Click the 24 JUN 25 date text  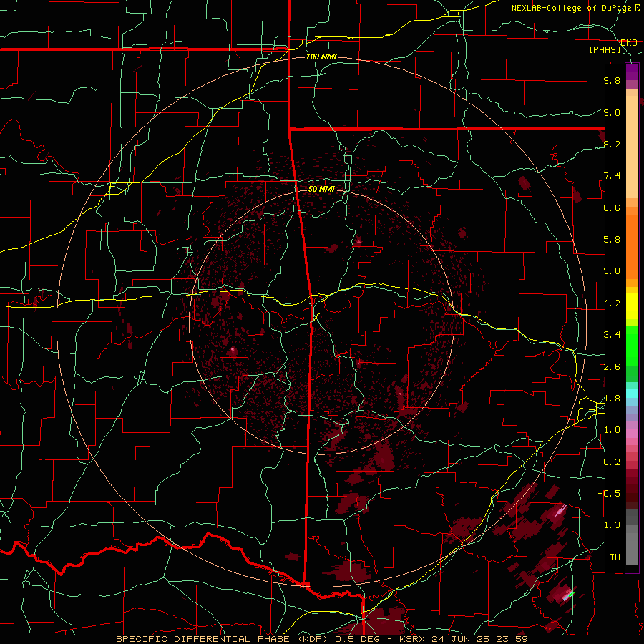click(459, 639)
